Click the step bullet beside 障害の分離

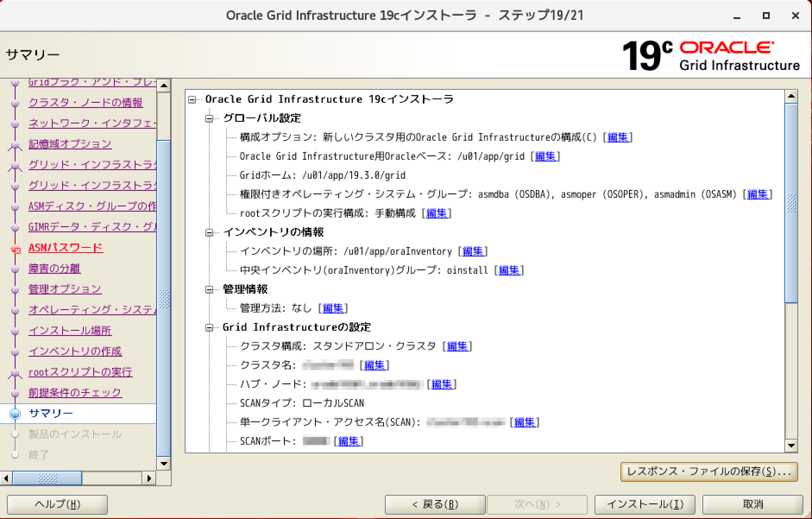[16, 269]
